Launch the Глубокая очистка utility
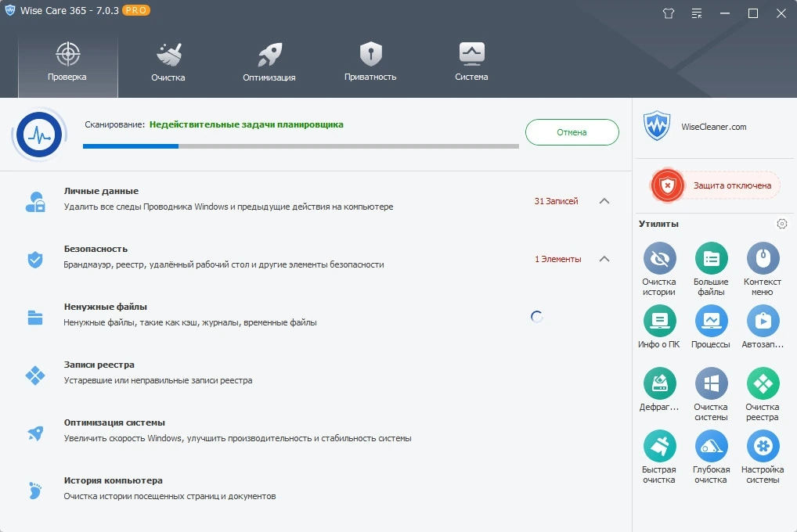The width and height of the screenshot is (797, 532). [x=711, y=457]
